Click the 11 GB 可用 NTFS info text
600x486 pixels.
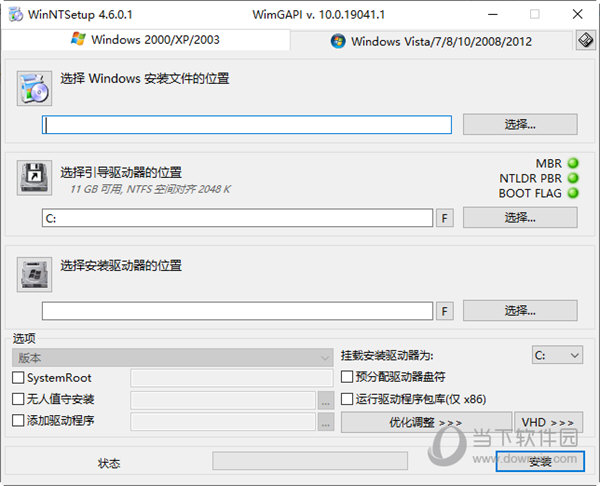pos(150,189)
